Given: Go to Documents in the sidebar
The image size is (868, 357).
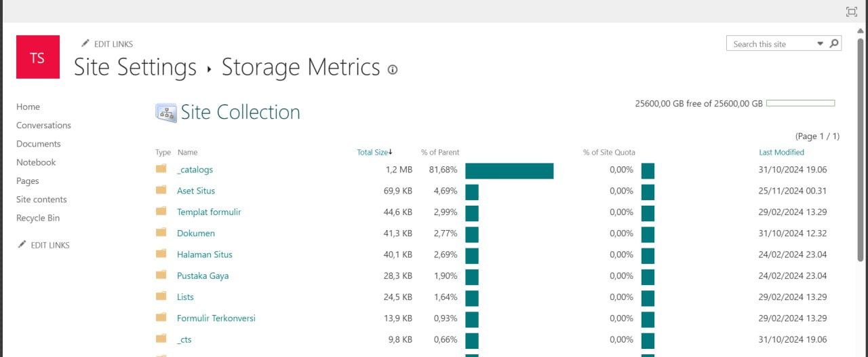Looking at the screenshot, I should pyautogui.click(x=39, y=144).
